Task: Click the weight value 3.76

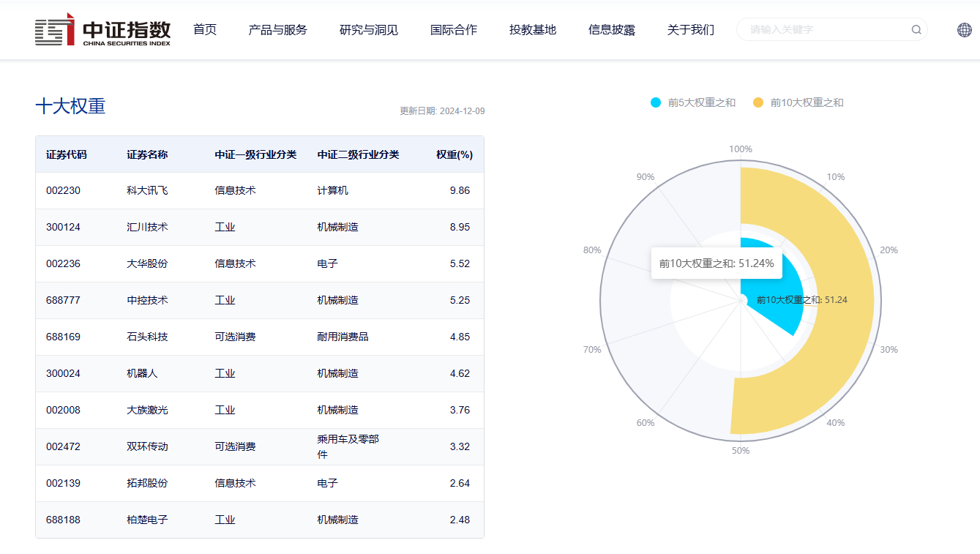Action: pyautogui.click(x=460, y=410)
